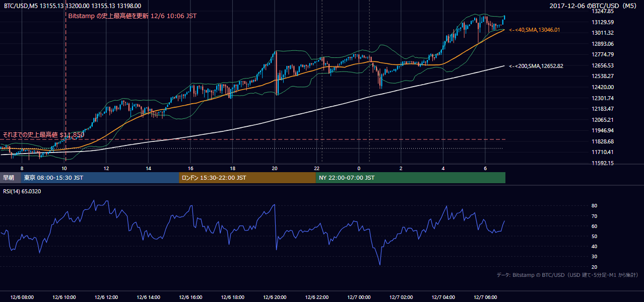Click the 12/6 18:00 time label
The height and width of the screenshot is (302, 644).
pos(232,297)
